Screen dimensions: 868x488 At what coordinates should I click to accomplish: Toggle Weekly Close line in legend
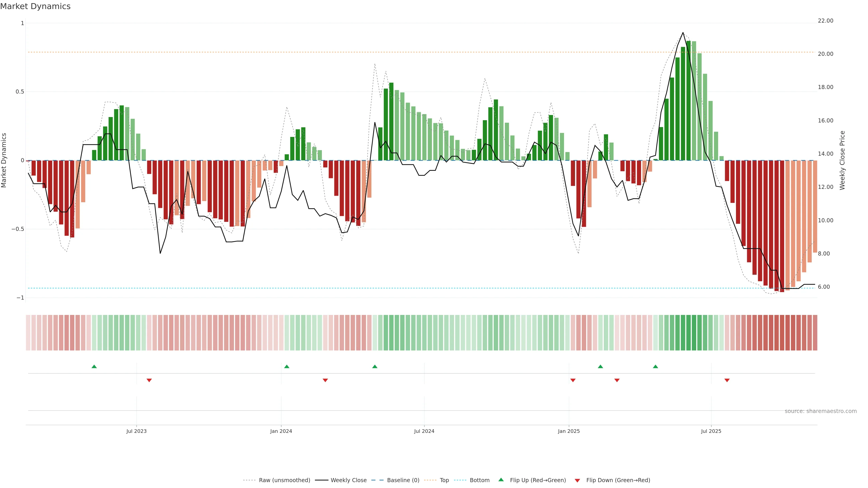coord(348,480)
